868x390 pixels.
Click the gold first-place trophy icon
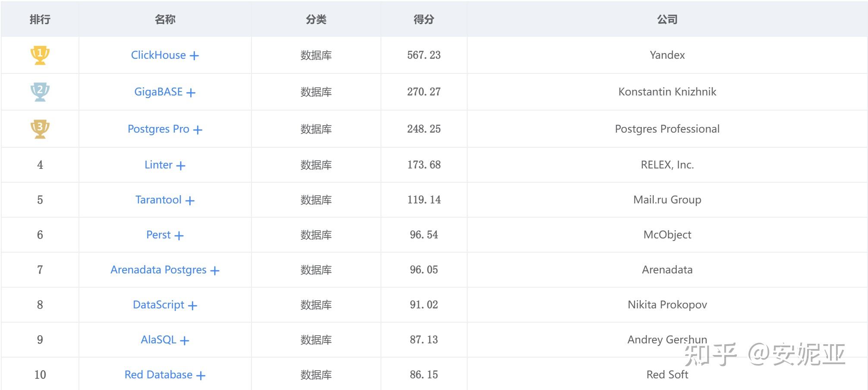tap(40, 55)
